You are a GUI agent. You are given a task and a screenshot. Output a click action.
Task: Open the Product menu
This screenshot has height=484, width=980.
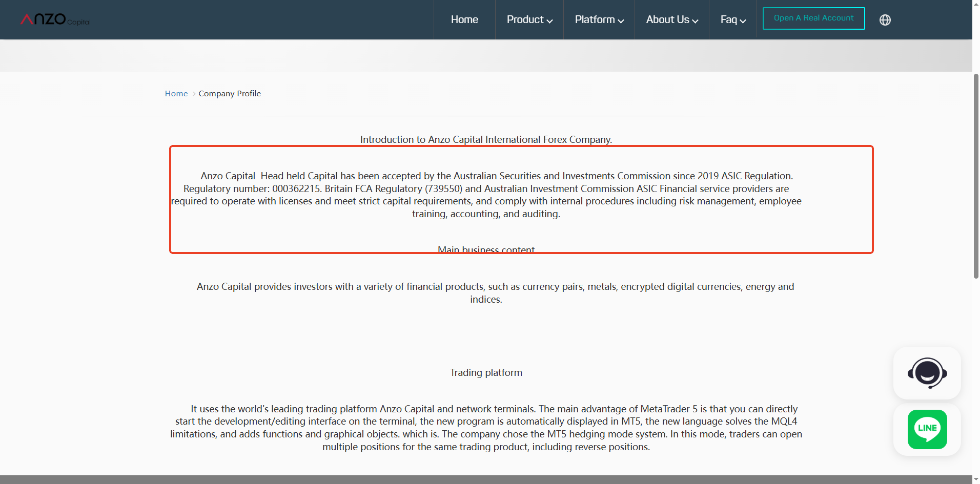529,19
